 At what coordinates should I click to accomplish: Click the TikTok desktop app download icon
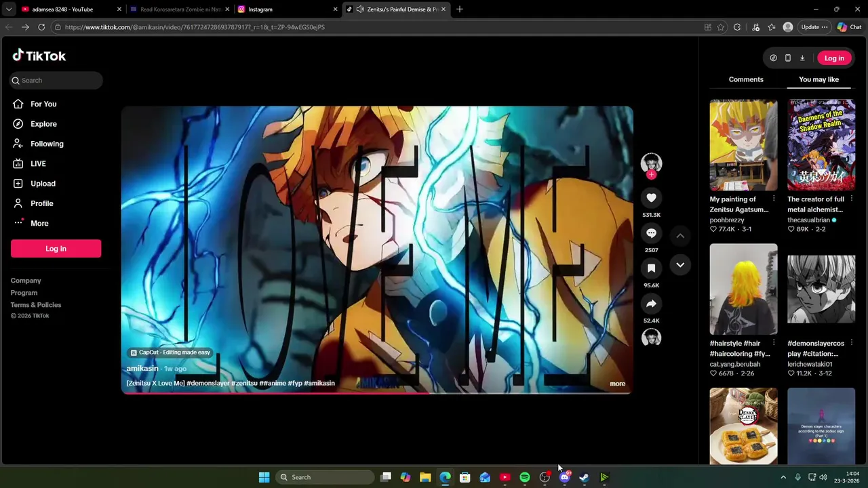(802, 58)
